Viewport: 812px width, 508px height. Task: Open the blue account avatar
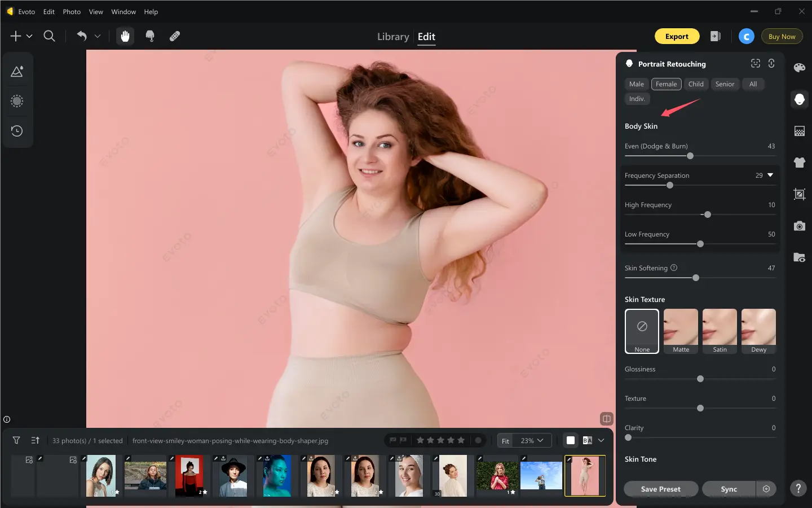747,36
